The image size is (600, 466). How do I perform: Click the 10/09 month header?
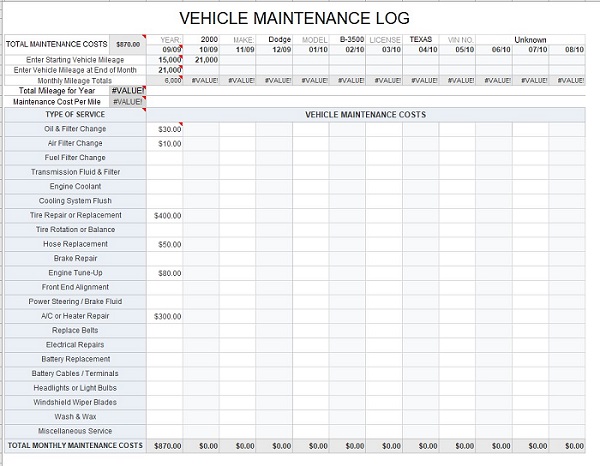click(201, 49)
